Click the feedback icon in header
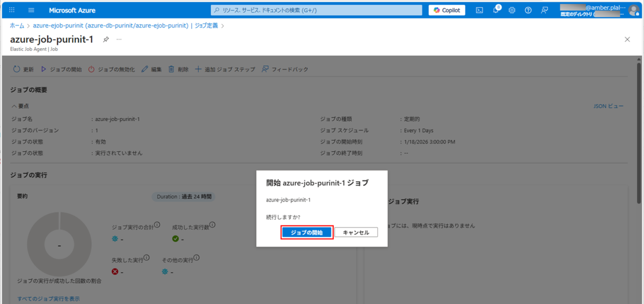This screenshot has width=644, height=304. (544, 10)
